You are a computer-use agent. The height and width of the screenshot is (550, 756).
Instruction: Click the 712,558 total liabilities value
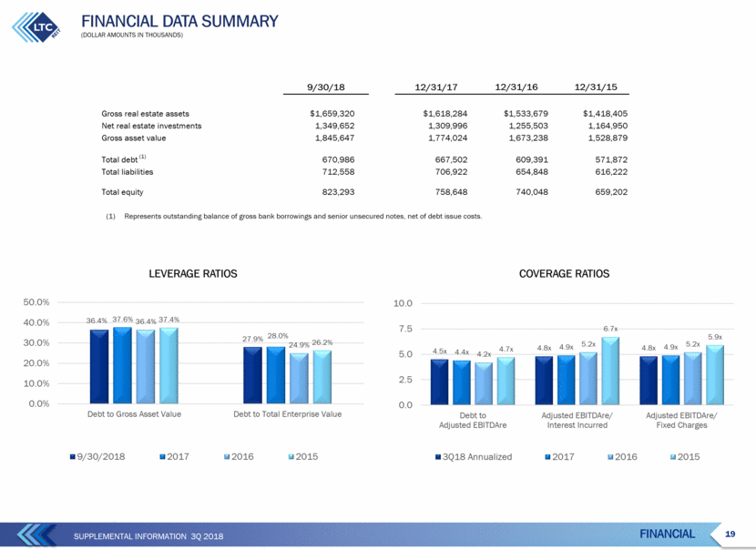338,171
